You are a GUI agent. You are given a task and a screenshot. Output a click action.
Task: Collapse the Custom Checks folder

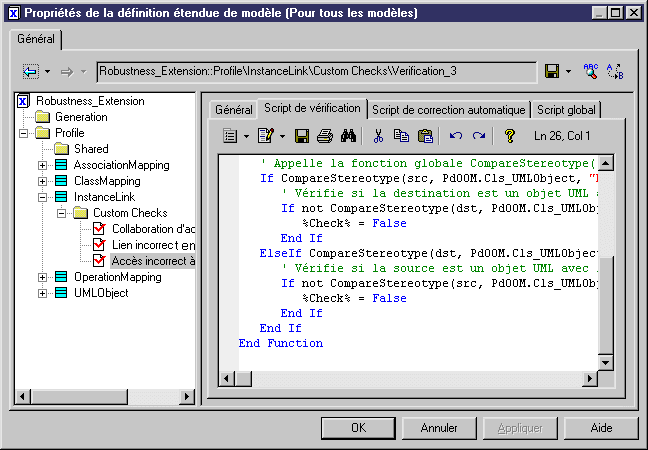pyautogui.click(x=59, y=213)
